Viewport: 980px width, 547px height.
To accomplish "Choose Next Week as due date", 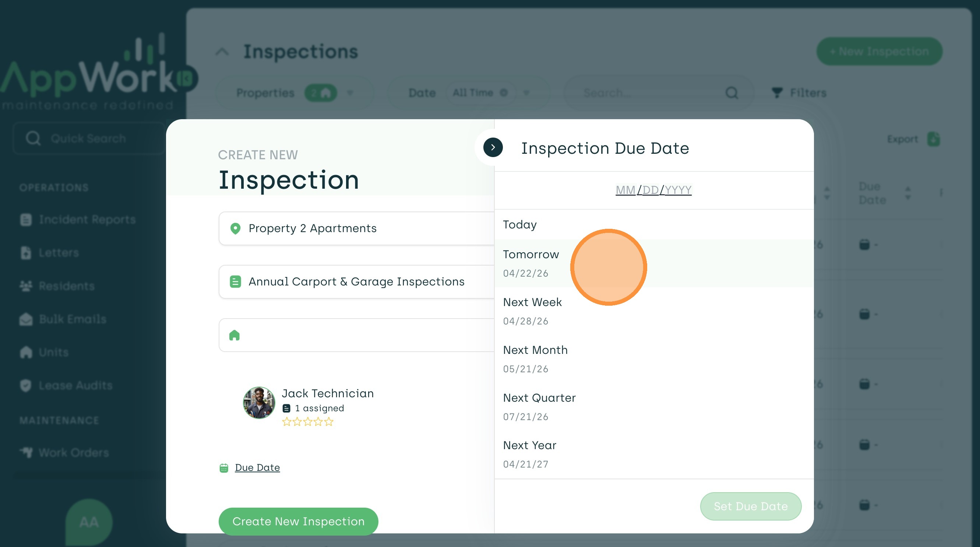I will (x=532, y=311).
